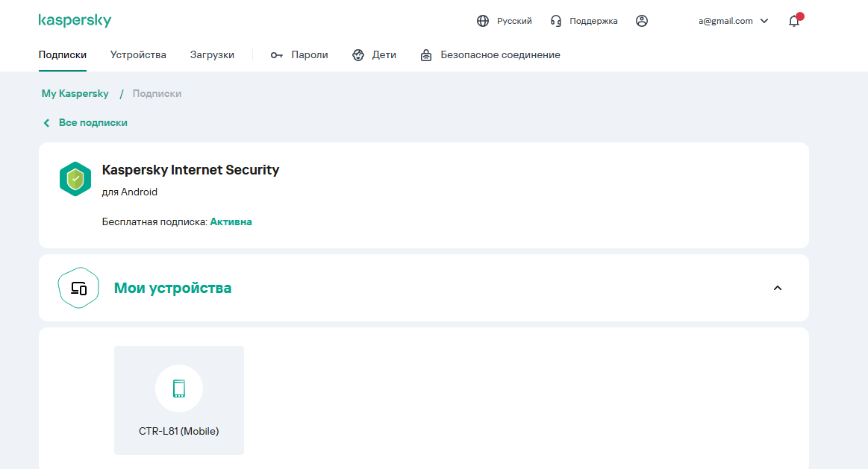The height and width of the screenshot is (469, 868).
Task: Select the Подписки tab
Action: click(62, 54)
